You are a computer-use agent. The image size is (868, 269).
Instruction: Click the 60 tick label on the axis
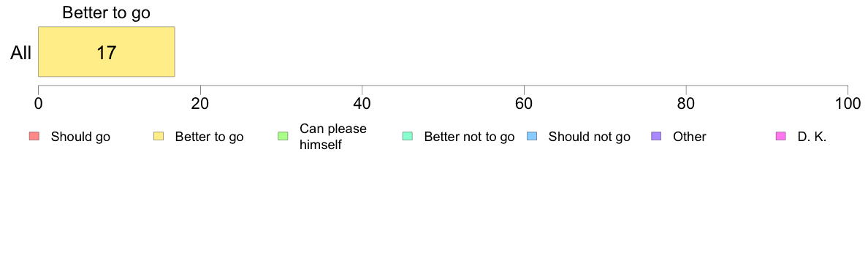point(524,103)
